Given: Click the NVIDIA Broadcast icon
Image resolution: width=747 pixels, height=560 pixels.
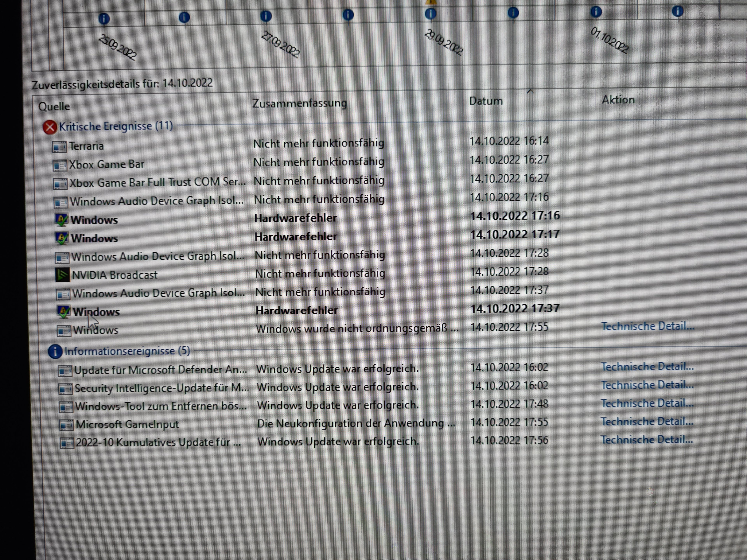Looking at the screenshot, I should pos(62,275).
